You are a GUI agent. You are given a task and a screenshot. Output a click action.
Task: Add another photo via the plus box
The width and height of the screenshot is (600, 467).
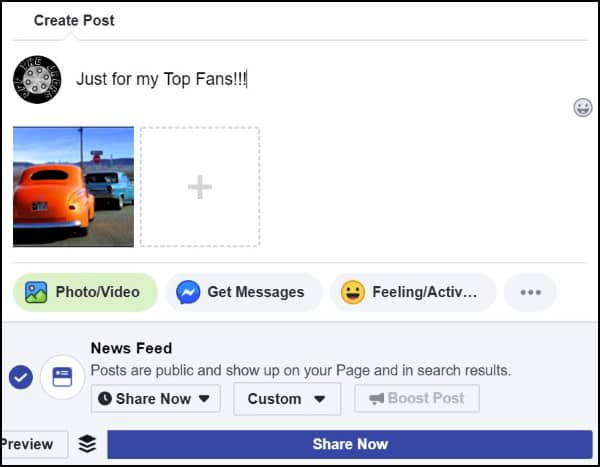pos(200,187)
